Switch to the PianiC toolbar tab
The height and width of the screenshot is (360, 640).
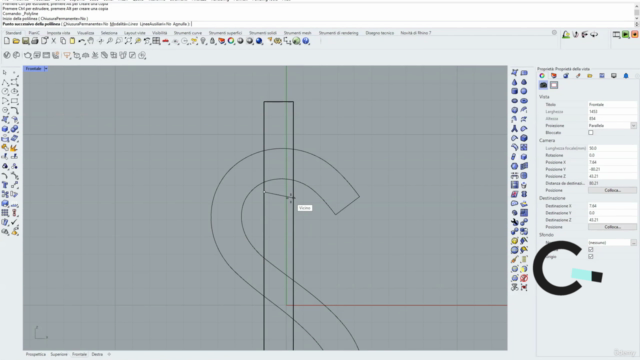tap(34, 33)
